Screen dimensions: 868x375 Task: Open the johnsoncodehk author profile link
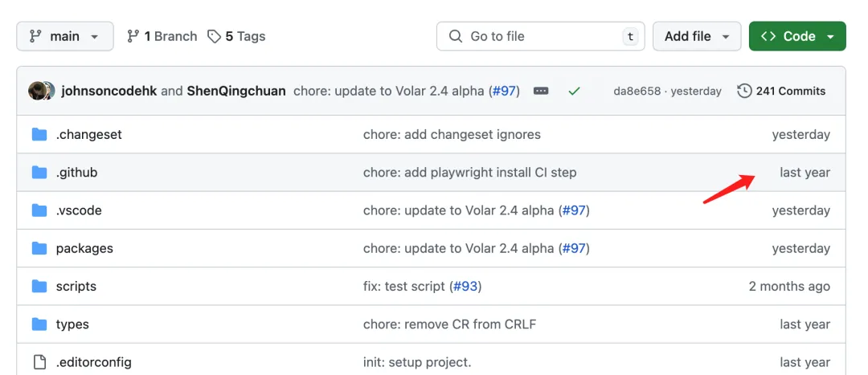click(108, 91)
